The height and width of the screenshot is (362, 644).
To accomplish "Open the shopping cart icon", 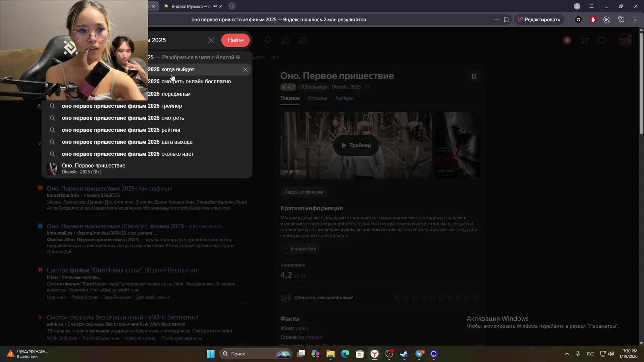I will click(x=584, y=40).
